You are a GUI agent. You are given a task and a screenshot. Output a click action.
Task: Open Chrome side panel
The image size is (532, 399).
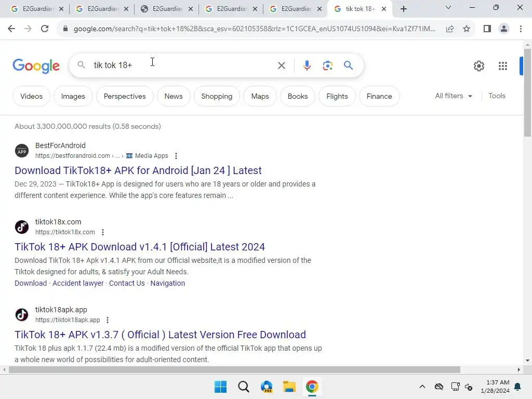[x=487, y=29]
